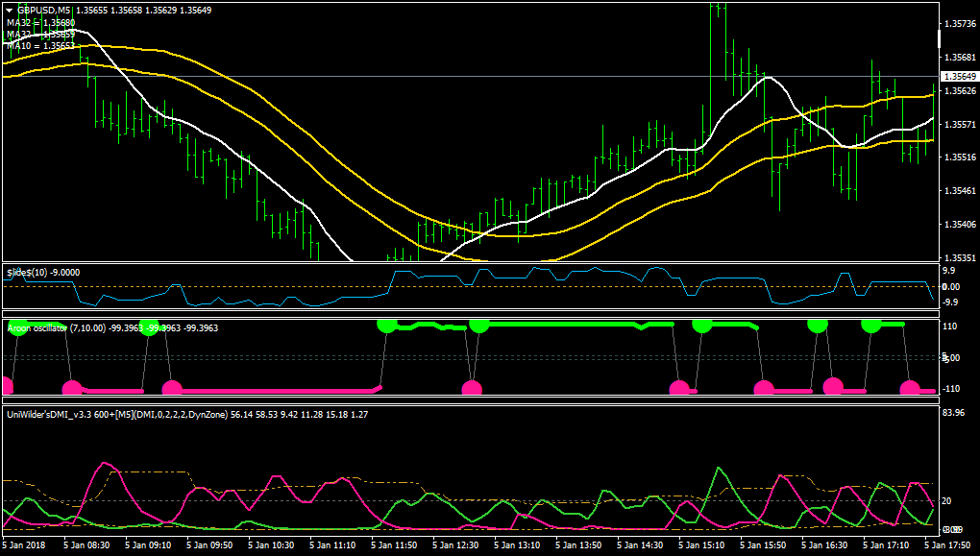This screenshot has width=980, height=556.
Task: Click the horizontal bid price line on chart
Action: 469,76
